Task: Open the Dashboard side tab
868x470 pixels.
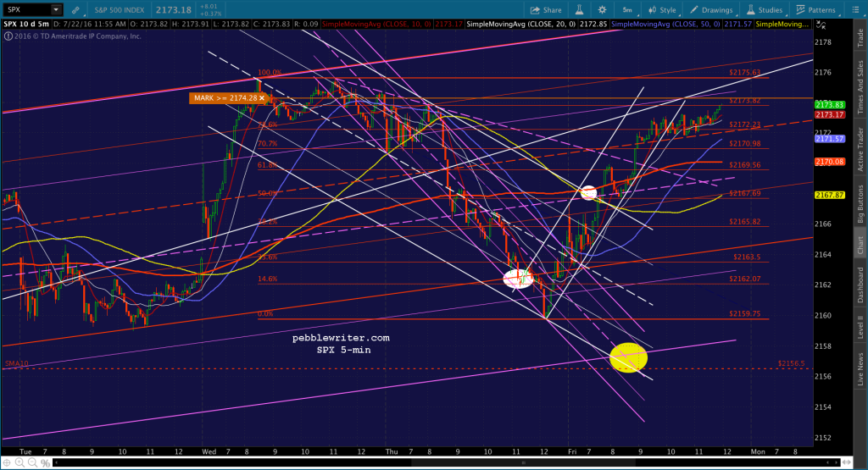Action: point(860,285)
